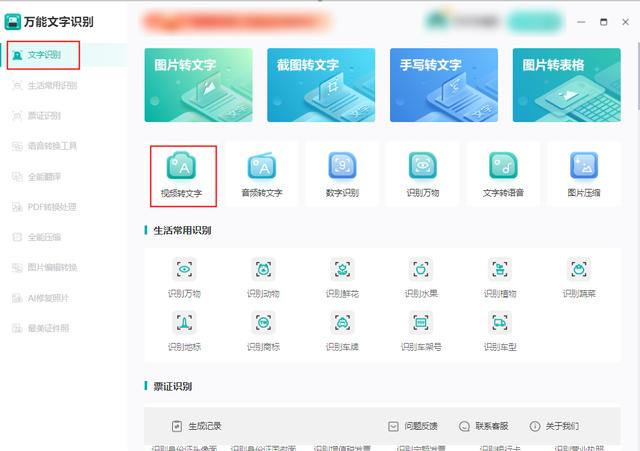The height and width of the screenshot is (451, 640).
Task: Open the 手写转文字 card
Action: pyautogui.click(x=444, y=85)
